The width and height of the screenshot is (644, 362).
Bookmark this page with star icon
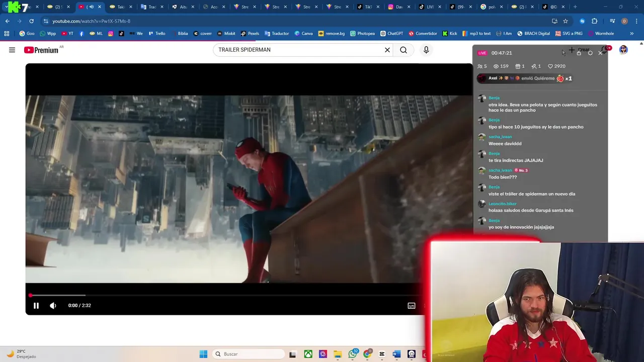[x=566, y=21]
